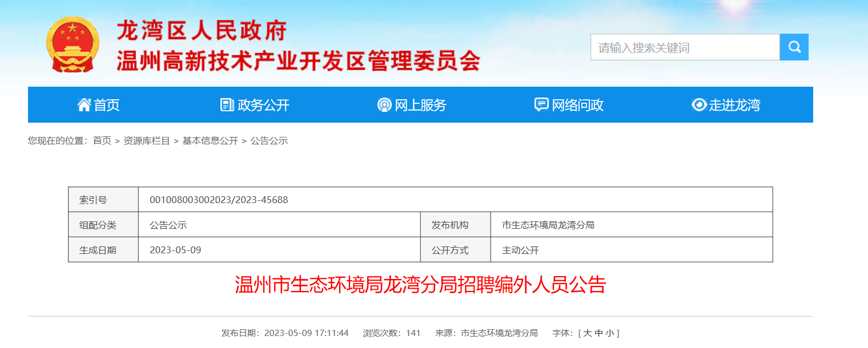
Task: Set font size to 大
Action: pos(587,333)
